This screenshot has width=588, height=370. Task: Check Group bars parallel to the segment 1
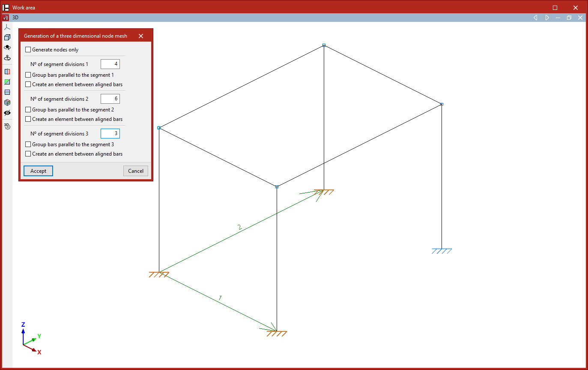(28, 75)
